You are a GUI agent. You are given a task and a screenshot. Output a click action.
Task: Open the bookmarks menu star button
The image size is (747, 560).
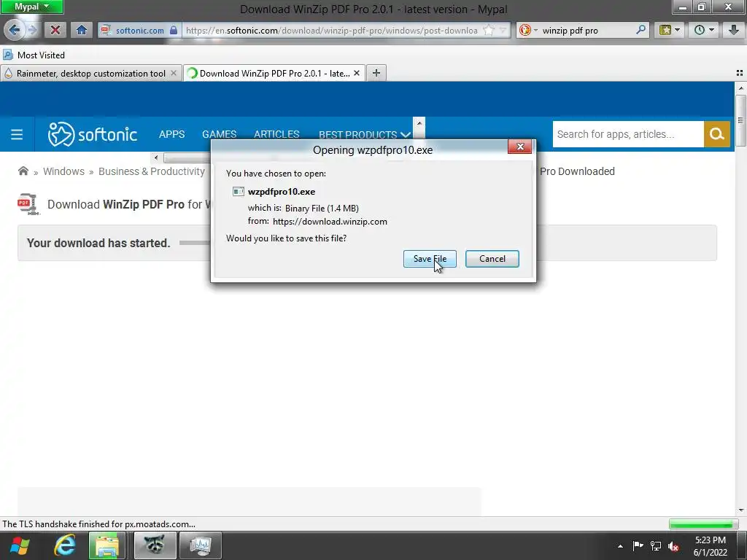click(x=670, y=31)
